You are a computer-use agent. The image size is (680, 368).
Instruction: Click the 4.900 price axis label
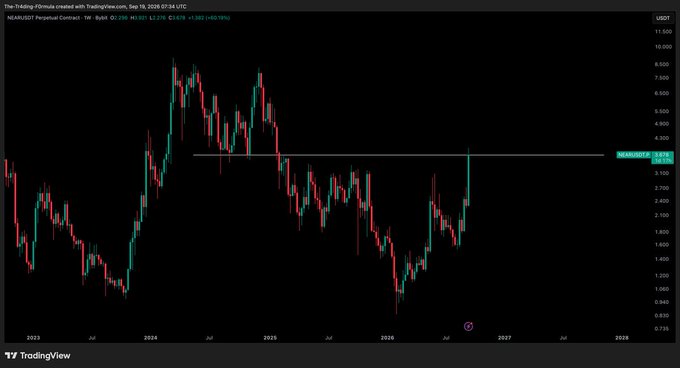point(662,124)
